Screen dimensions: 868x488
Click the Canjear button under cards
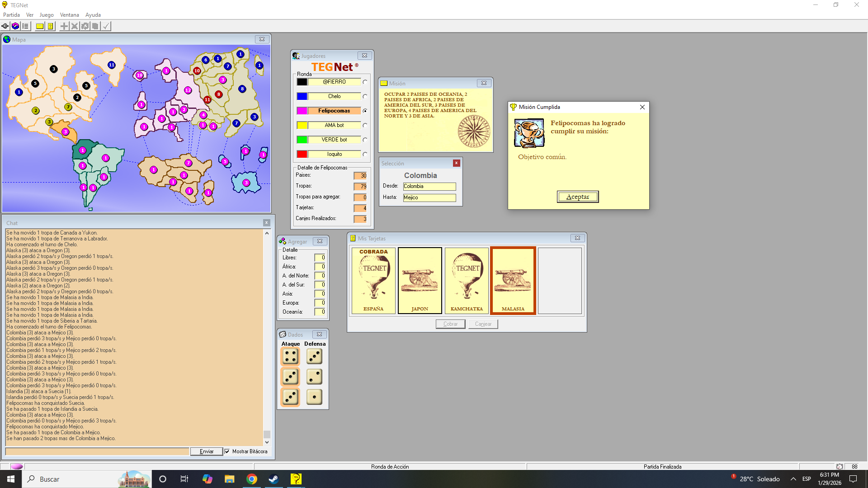click(483, 324)
